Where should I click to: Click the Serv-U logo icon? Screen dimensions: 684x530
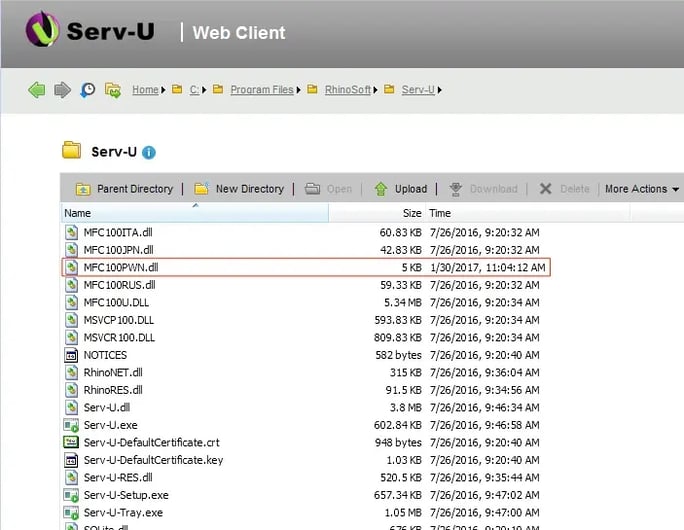41,31
